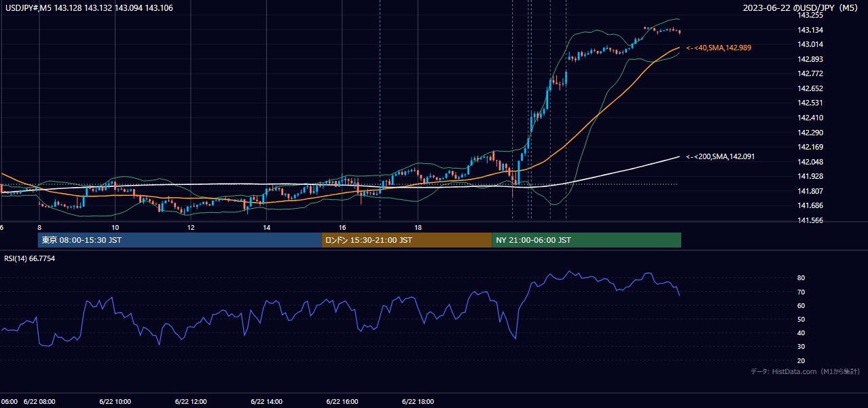
Task: Click RSI scale value 80
Action: pyautogui.click(x=801, y=278)
